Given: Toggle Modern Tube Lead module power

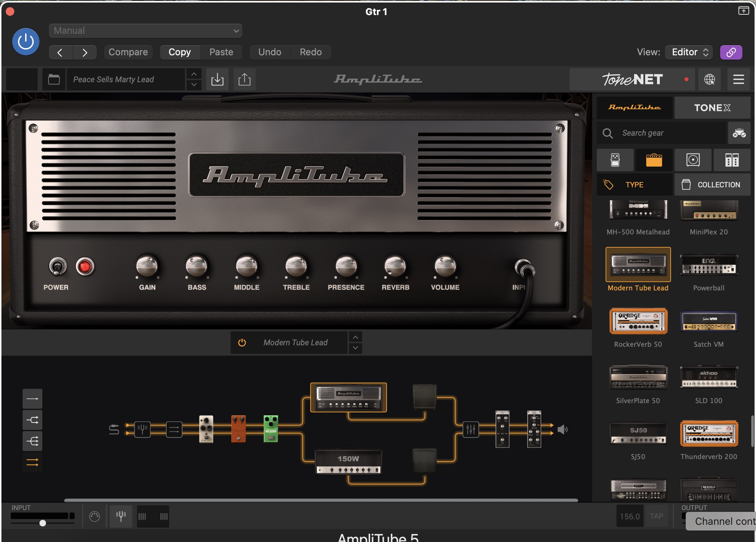Looking at the screenshot, I should click(x=242, y=342).
